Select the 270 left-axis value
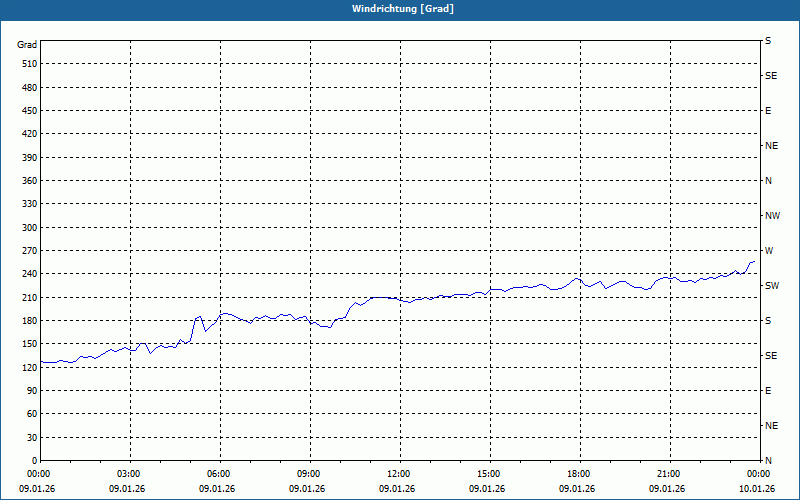 (x=30, y=251)
